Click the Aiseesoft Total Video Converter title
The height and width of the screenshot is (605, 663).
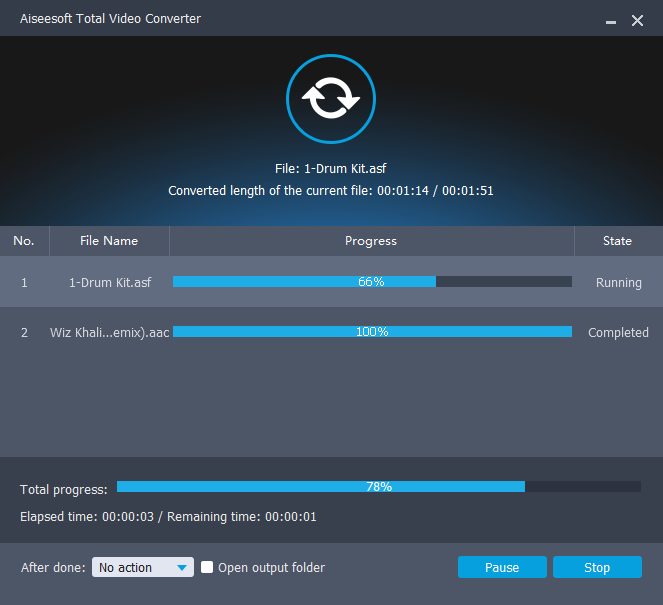[x=110, y=19]
